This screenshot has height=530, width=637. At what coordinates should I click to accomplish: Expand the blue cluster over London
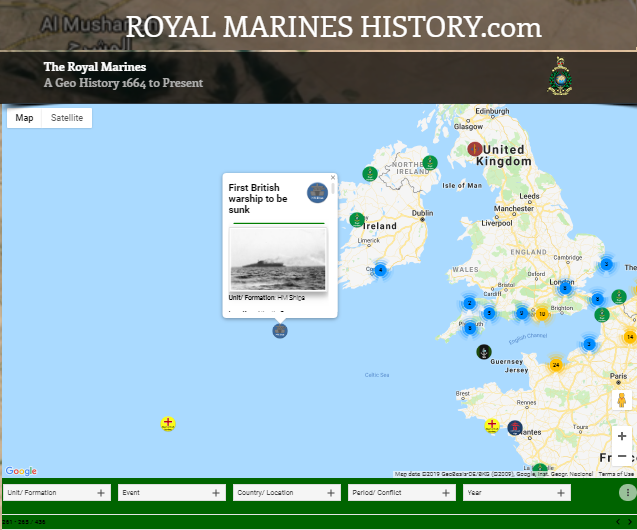[565, 288]
